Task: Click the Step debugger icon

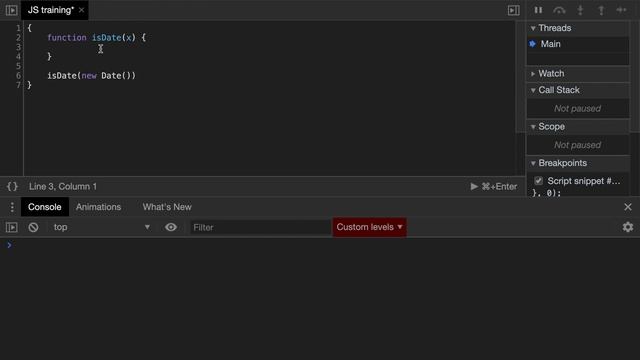Action: 621,10
